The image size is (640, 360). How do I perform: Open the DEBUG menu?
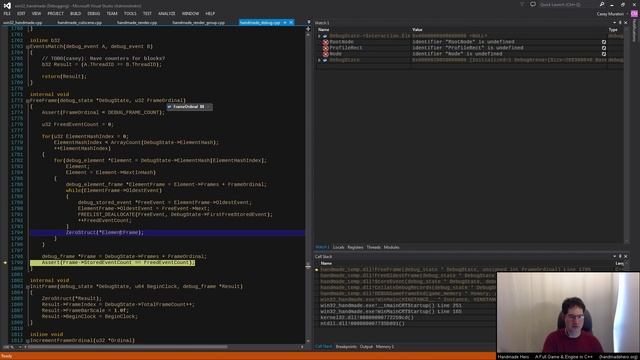[x=93, y=13]
